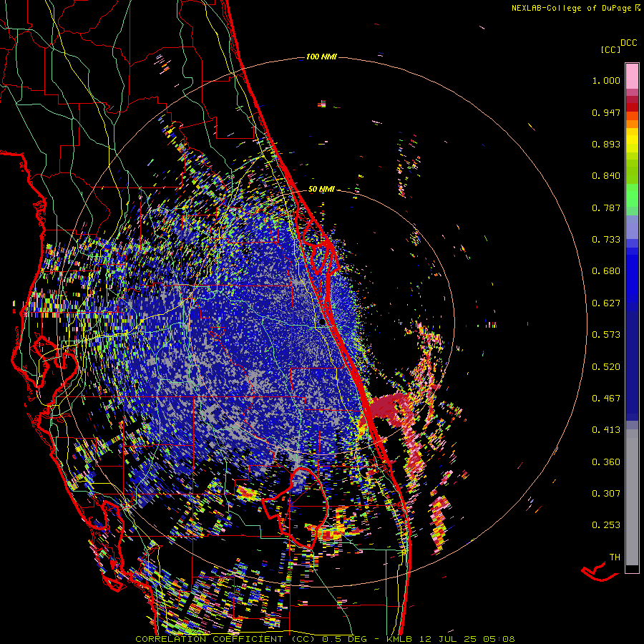Click the 0.947 color scale value
This screenshot has height=644, width=644.
[606, 112]
